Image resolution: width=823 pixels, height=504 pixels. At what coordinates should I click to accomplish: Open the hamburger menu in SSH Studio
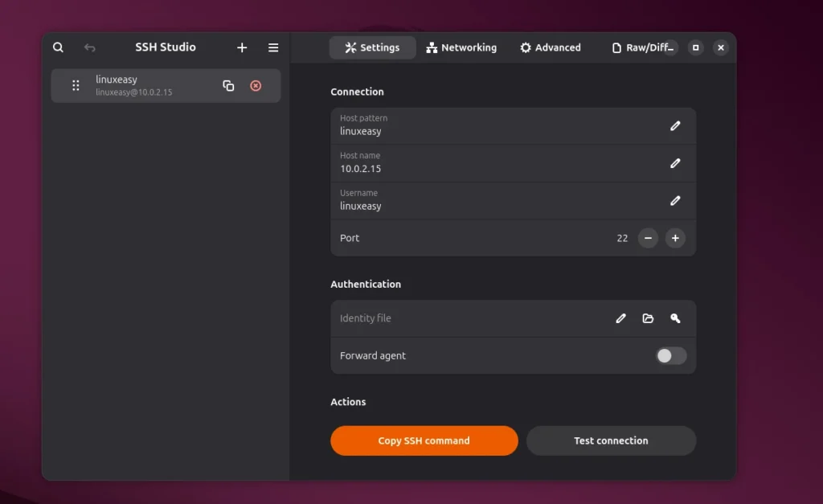pyautogui.click(x=272, y=47)
